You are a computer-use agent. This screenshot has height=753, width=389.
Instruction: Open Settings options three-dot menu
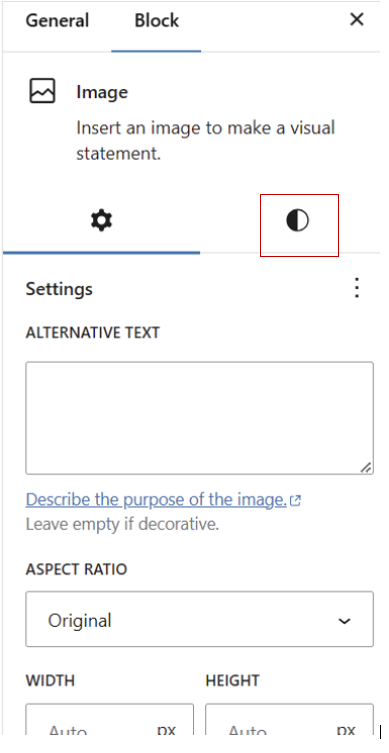(356, 288)
